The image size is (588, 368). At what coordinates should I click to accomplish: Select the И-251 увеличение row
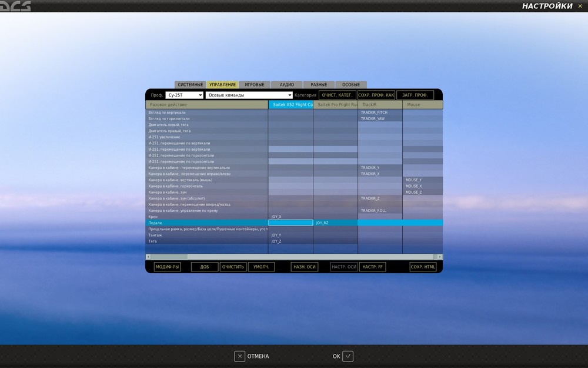[x=206, y=137]
